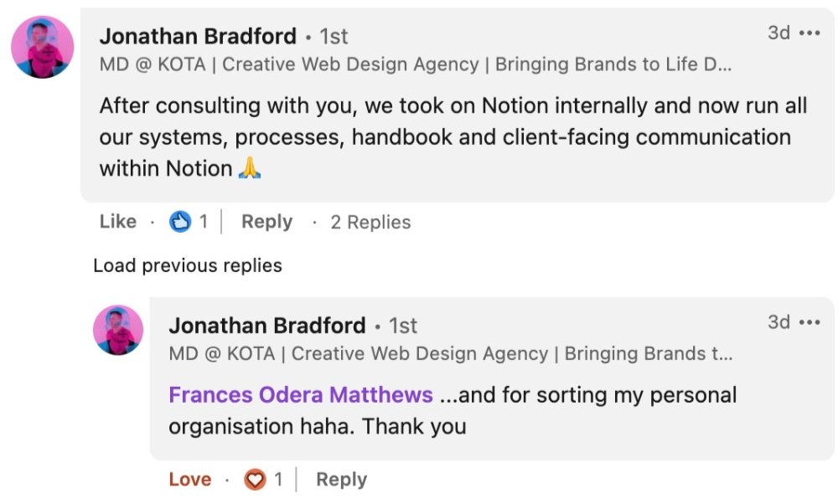Viewport: 838px width, 504px height.
Task: Reply to the top Notion comment
Action: point(266,222)
